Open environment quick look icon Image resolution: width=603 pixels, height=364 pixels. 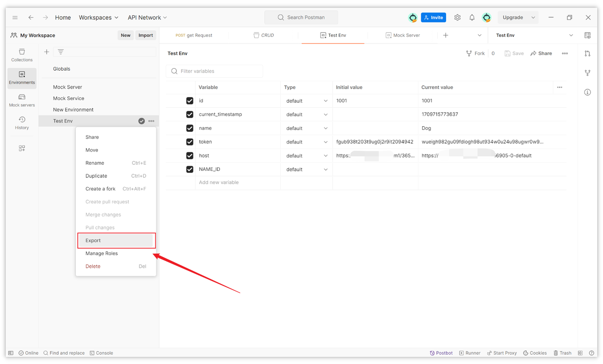click(x=587, y=35)
